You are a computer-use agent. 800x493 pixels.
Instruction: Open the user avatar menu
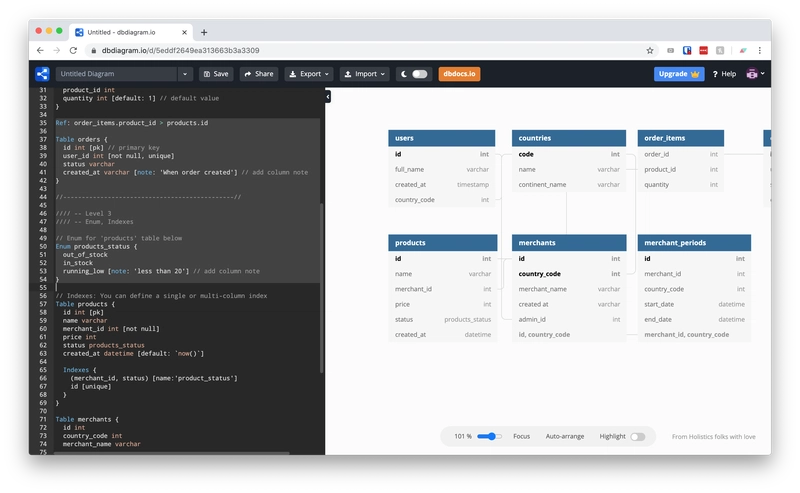pos(755,74)
